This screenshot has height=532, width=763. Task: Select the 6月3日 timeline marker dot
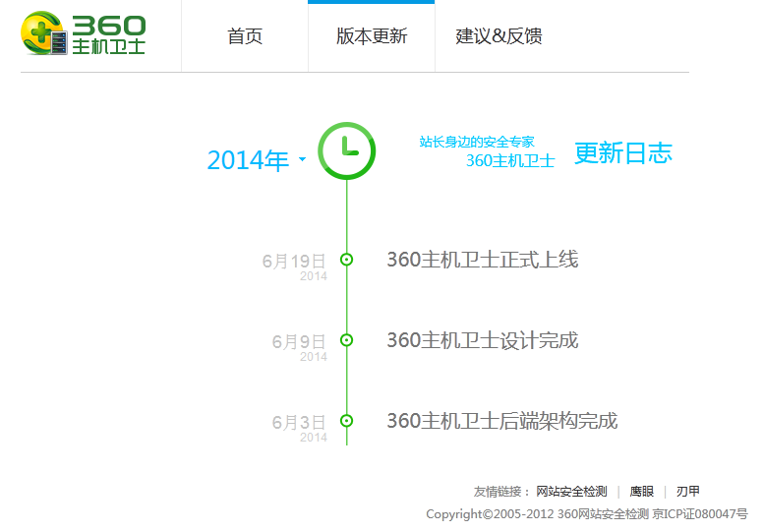click(346, 421)
